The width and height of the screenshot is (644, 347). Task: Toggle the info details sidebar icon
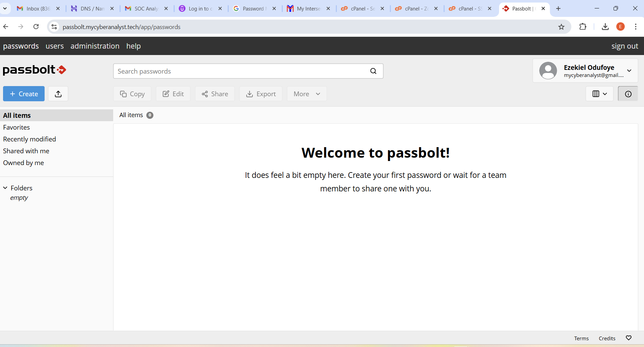click(628, 94)
